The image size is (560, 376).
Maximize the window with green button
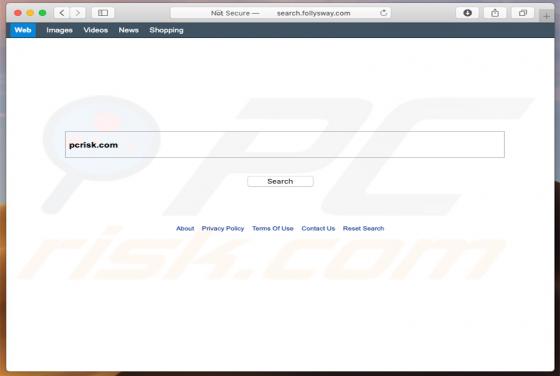coord(42,13)
